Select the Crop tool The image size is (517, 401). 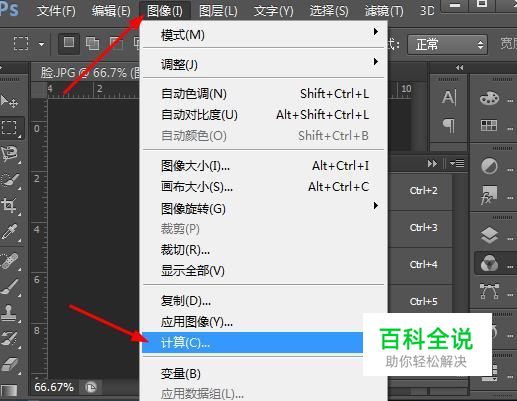tap(9, 205)
